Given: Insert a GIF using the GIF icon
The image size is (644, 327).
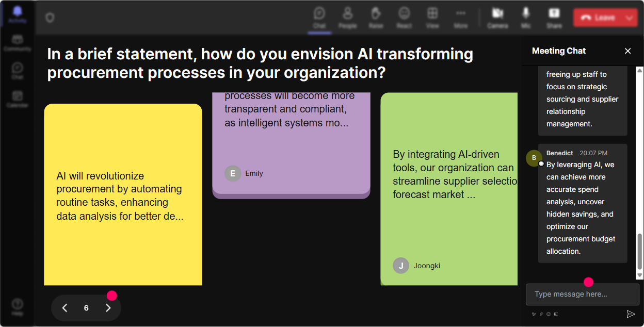Looking at the screenshot, I should [556, 314].
